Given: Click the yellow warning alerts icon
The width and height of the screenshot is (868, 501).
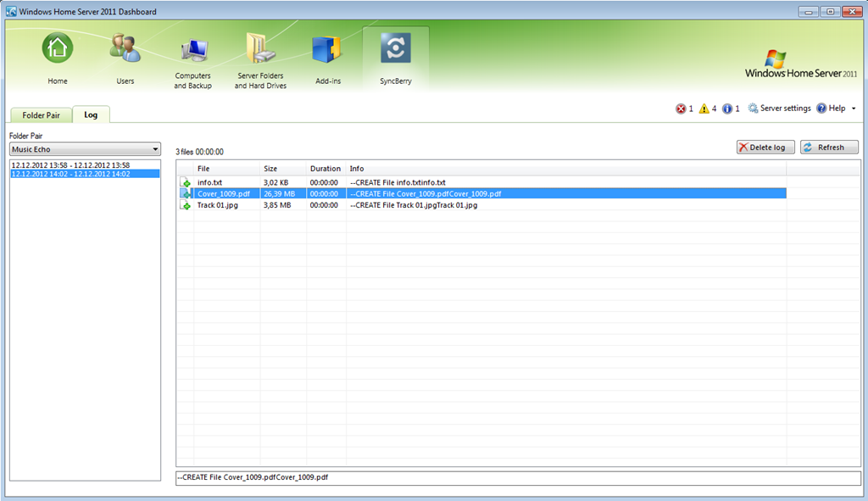Looking at the screenshot, I should click(704, 109).
